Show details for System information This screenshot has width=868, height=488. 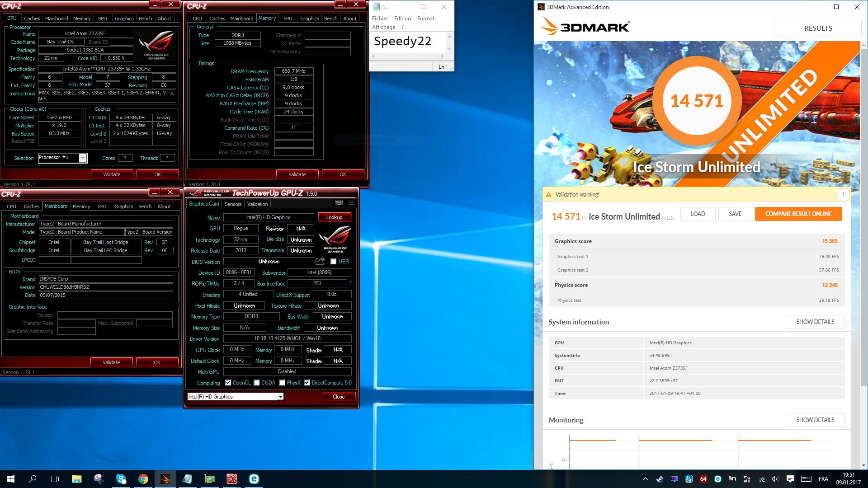[815, 322]
